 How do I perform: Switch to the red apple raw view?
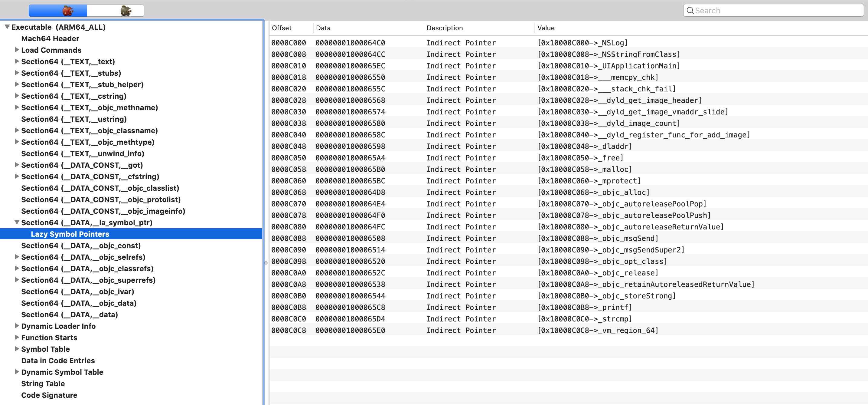pos(58,11)
